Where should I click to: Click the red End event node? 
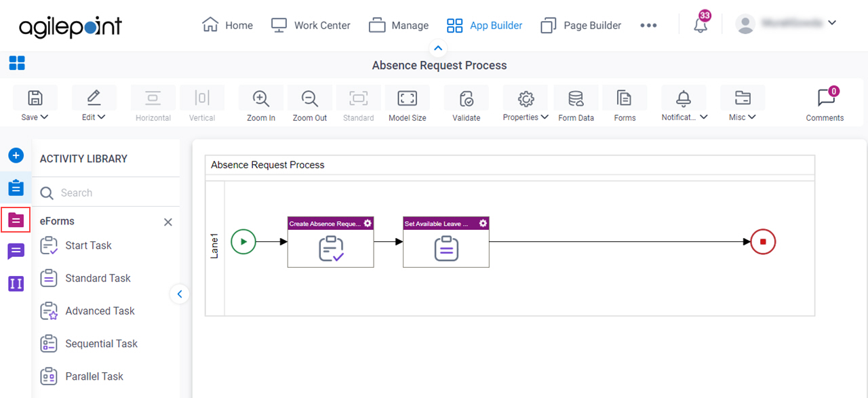click(x=763, y=241)
